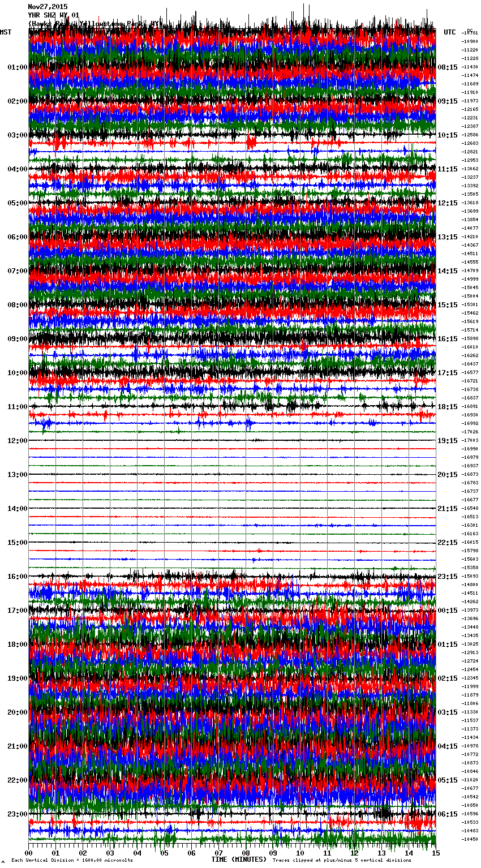
Task: Click the offset value "-14077"
Action: click(470, 229)
